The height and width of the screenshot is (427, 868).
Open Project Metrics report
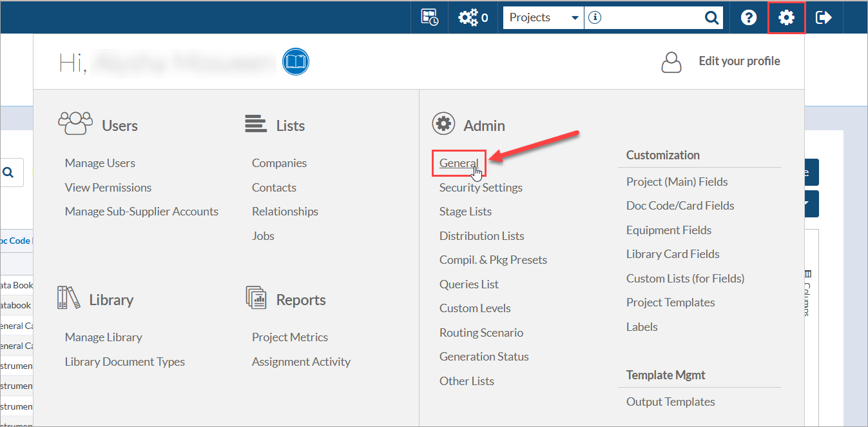290,337
